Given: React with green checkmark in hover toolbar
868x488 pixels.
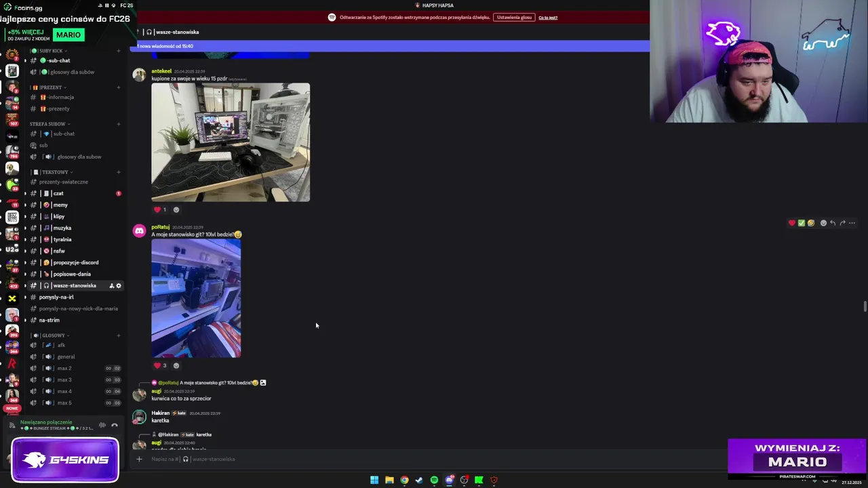Looking at the screenshot, I should (801, 223).
